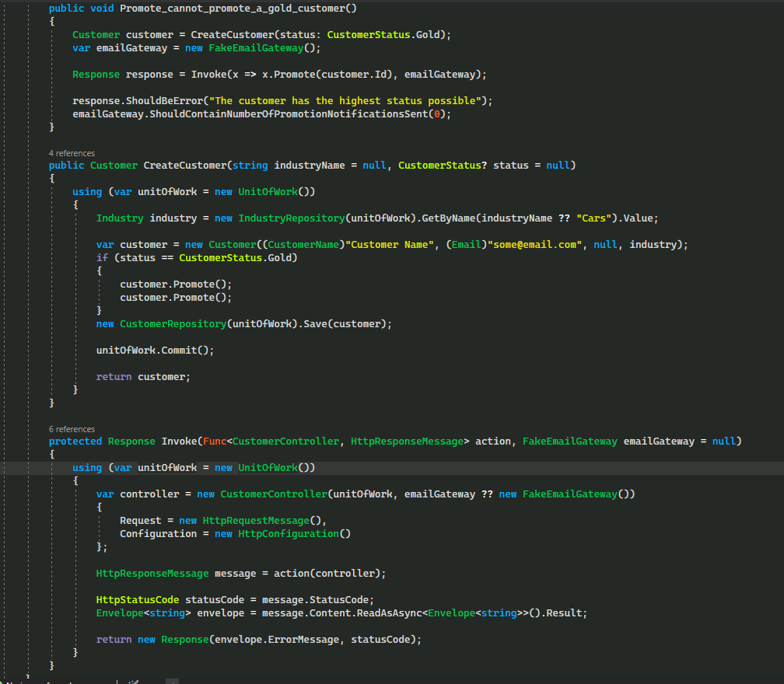This screenshot has height=684, width=784.
Task: Click the horizontal scrollbar left arrow
Action: click(x=172, y=681)
